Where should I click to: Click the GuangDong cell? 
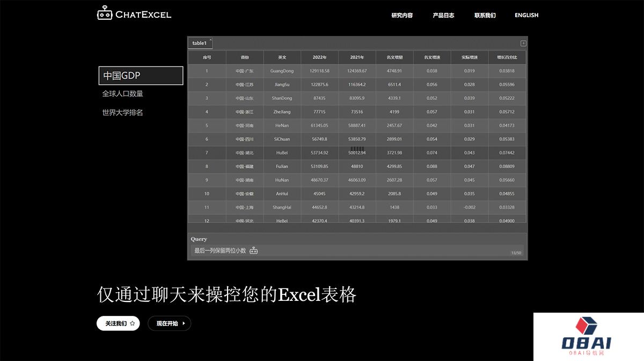[282, 71]
